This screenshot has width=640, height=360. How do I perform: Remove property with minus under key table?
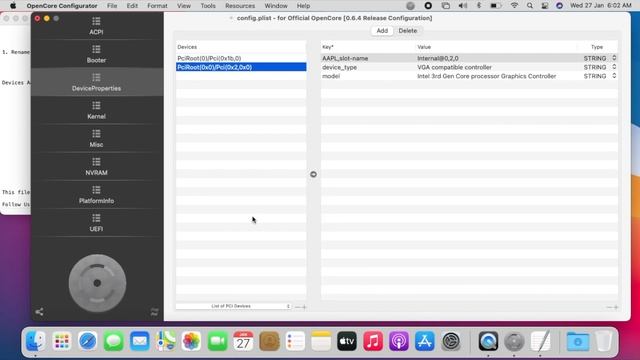coord(609,307)
